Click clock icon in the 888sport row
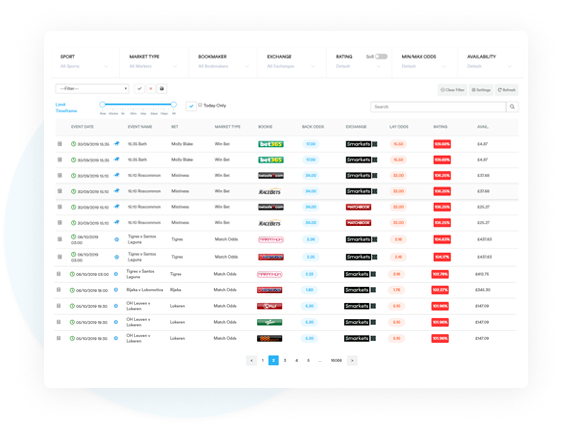The width and height of the screenshot is (563, 427). (x=72, y=338)
